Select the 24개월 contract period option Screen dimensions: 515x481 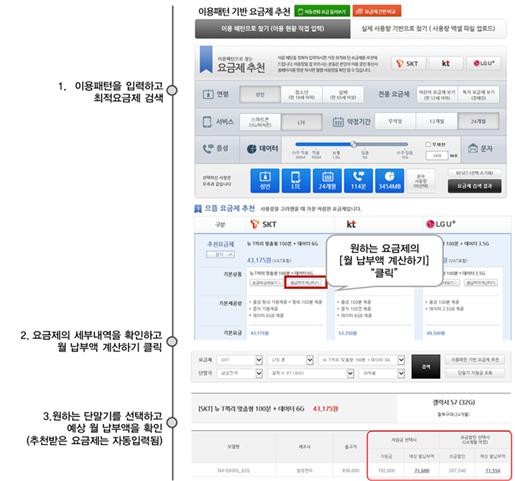point(478,121)
